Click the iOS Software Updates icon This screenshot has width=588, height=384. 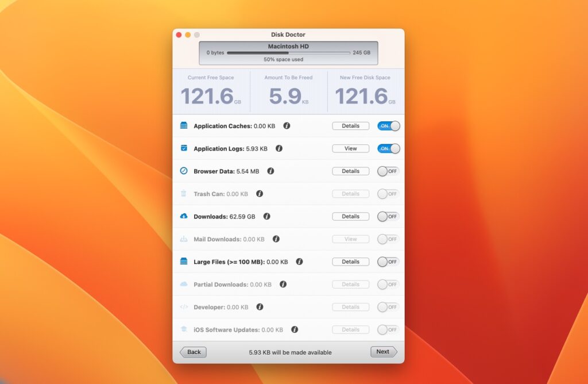pyautogui.click(x=185, y=329)
